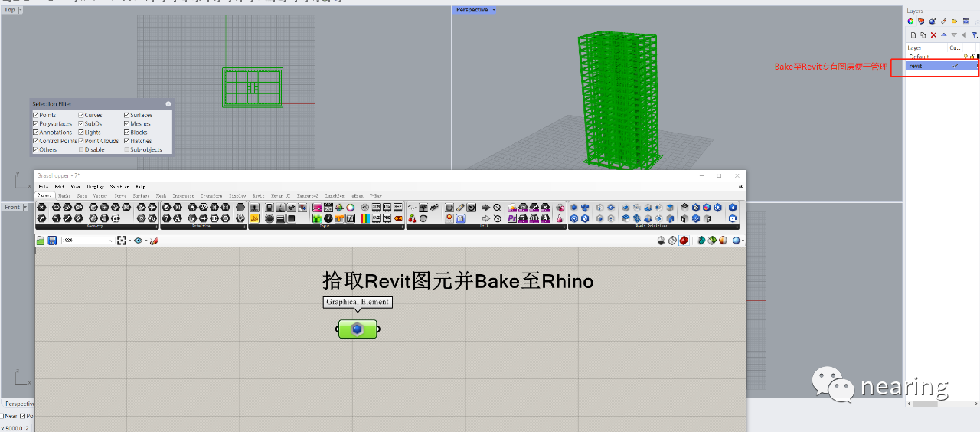Select the clock component icon in Input
The height and width of the screenshot is (432, 980).
point(328,218)
